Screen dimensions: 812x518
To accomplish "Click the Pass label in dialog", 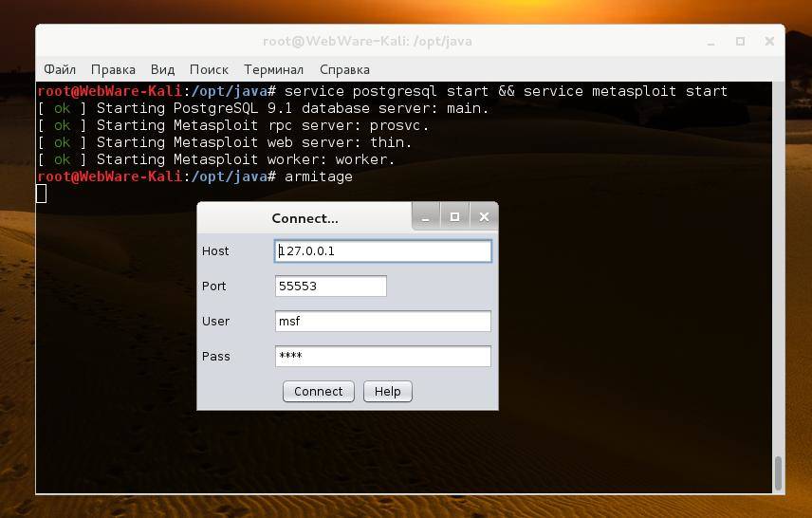I will point(216,357).
